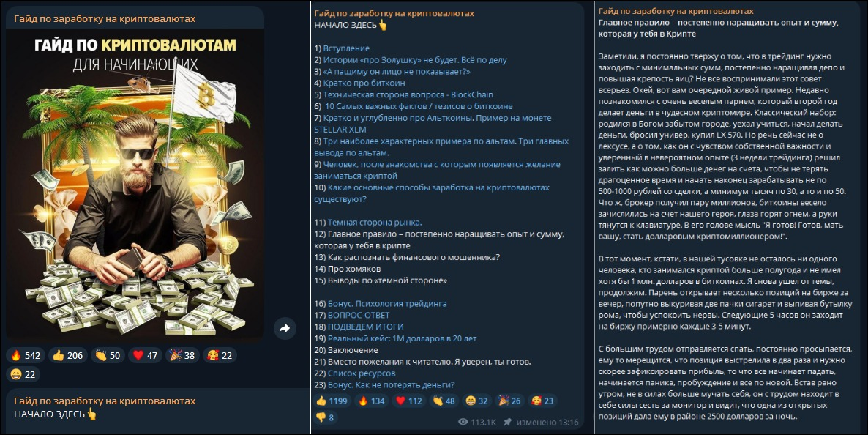Open the «Вступление» chapter link
Image resolution: width=868 pixels, height=435 pixels.
tap(346, 48)
